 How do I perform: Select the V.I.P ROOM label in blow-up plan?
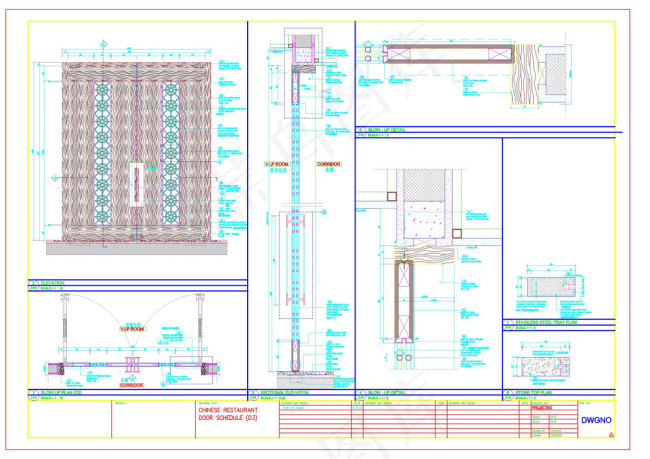133,329
